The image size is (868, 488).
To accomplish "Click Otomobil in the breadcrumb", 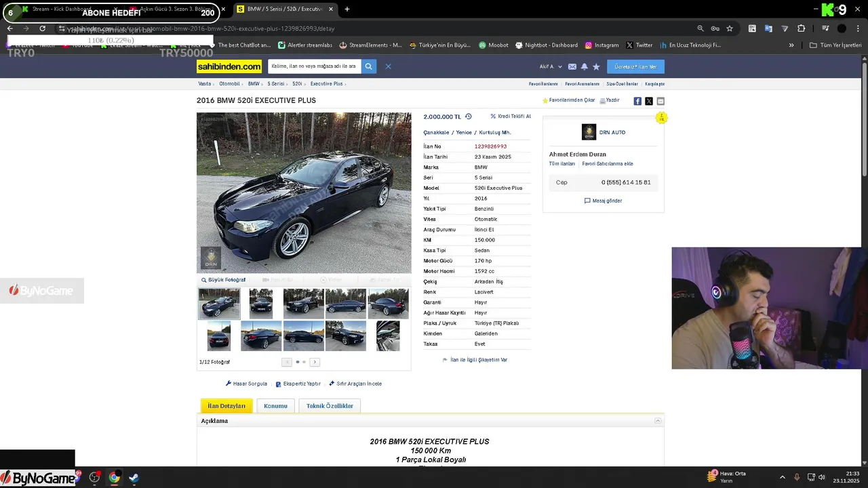I will click(x=229, y=84).
